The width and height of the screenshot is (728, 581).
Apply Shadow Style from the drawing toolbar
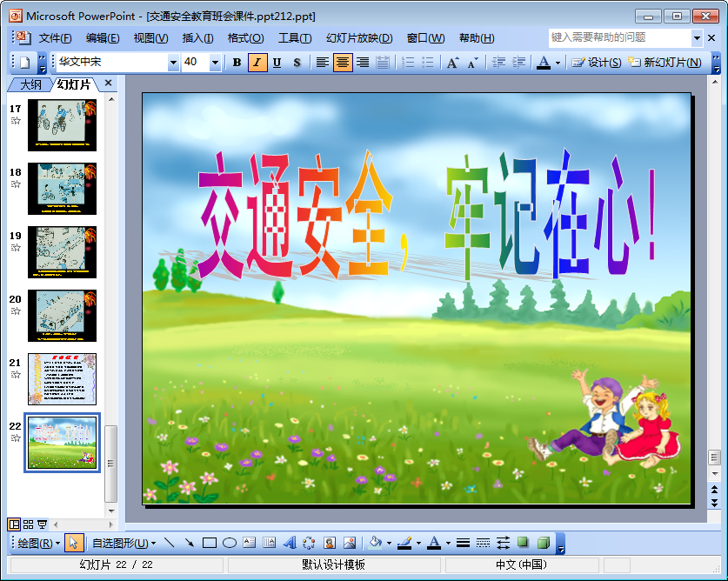click(x=524, y=543)
